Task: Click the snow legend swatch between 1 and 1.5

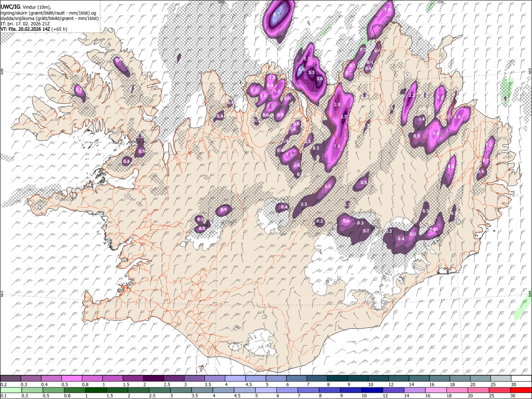Action: point(113,379)
